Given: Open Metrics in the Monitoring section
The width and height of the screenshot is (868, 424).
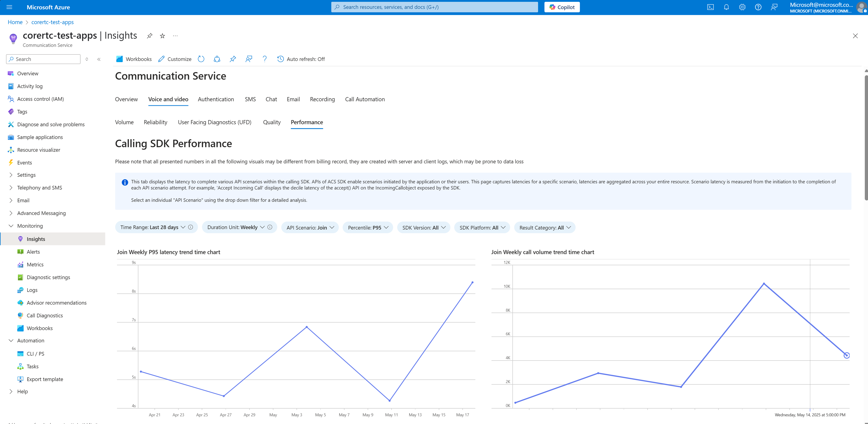Looking at the screenshot, I should tap(35, 264).
